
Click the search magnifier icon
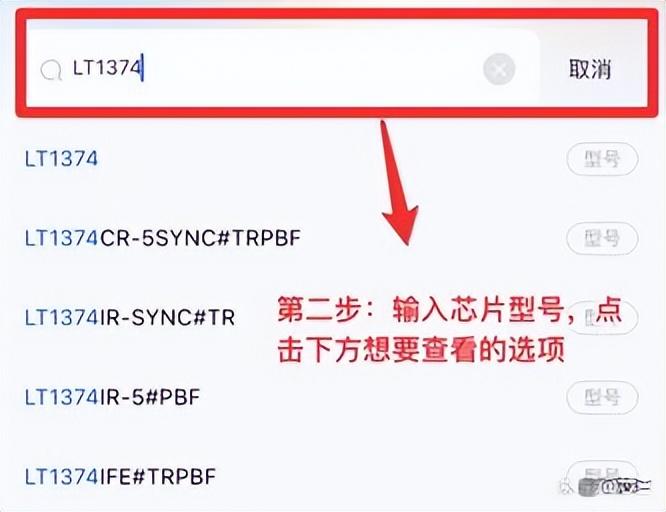[51, 70]
